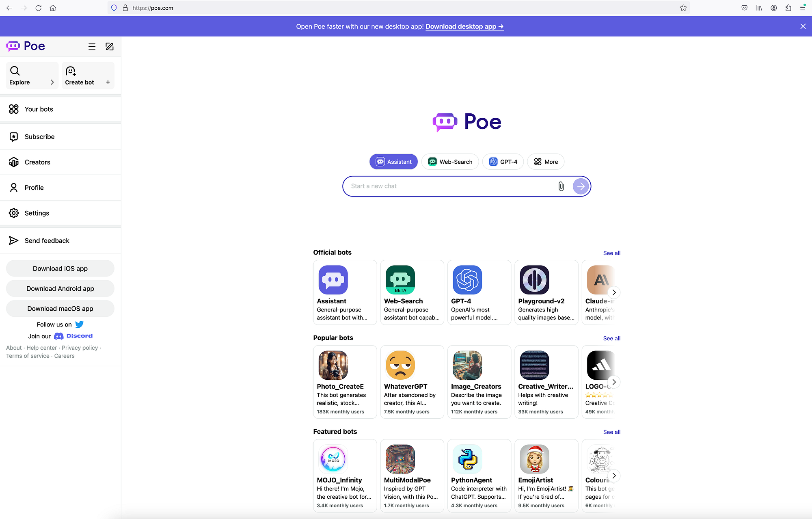Screen dimensions: 812x519
Task: Open the WhateverGPT bot card
Action: point(412,382)
